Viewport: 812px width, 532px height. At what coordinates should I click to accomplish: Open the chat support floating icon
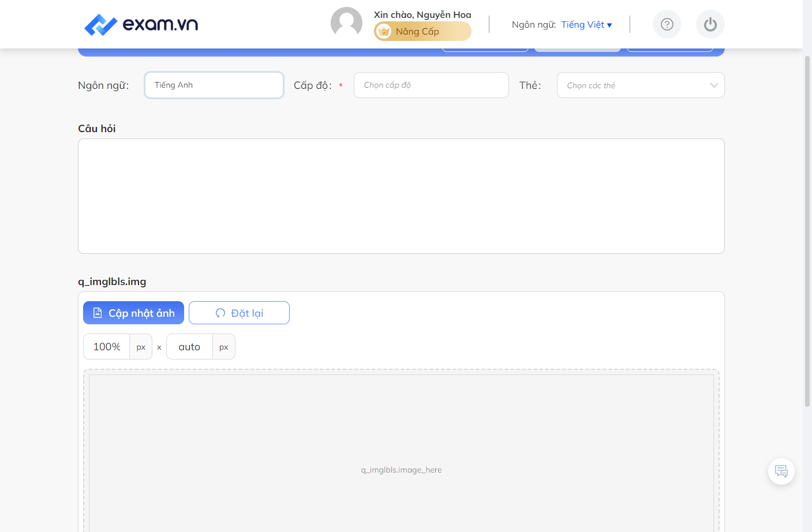781,471
